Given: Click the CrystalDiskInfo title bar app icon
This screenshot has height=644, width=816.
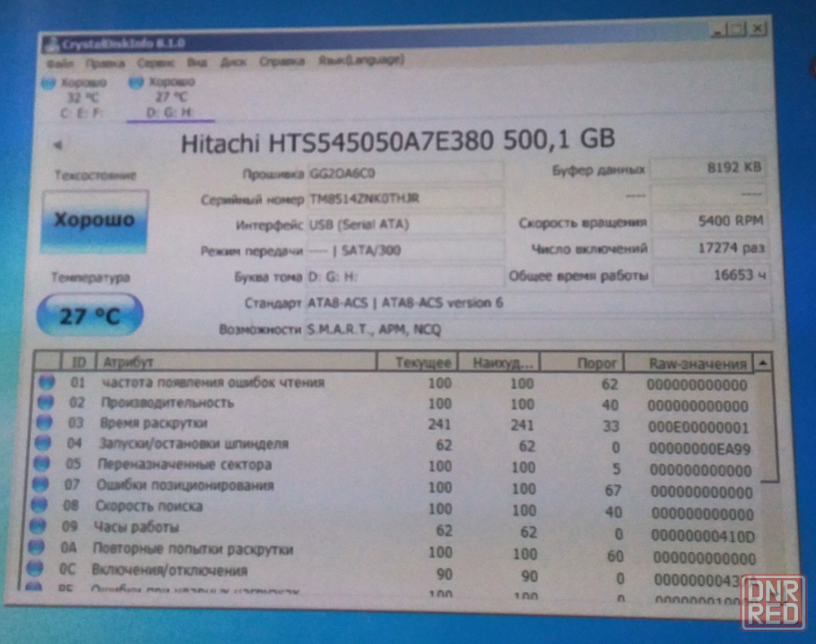Looking at the screenshot, I should tap(49, 43).
